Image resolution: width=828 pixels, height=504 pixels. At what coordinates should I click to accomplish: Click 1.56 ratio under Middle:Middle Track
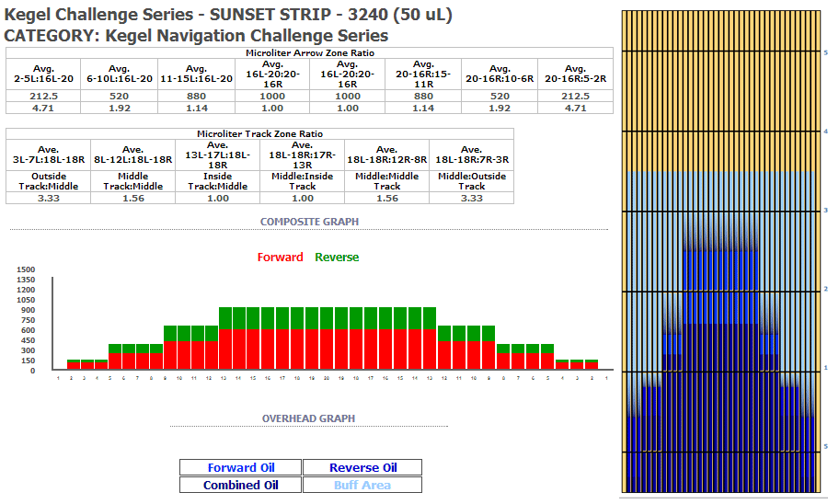pos(387,199)
